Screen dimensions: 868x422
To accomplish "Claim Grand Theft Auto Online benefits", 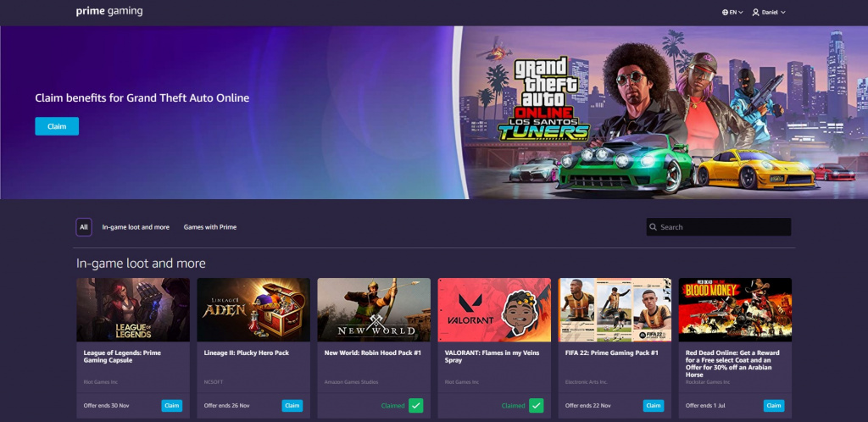I will tap(57, 126).
